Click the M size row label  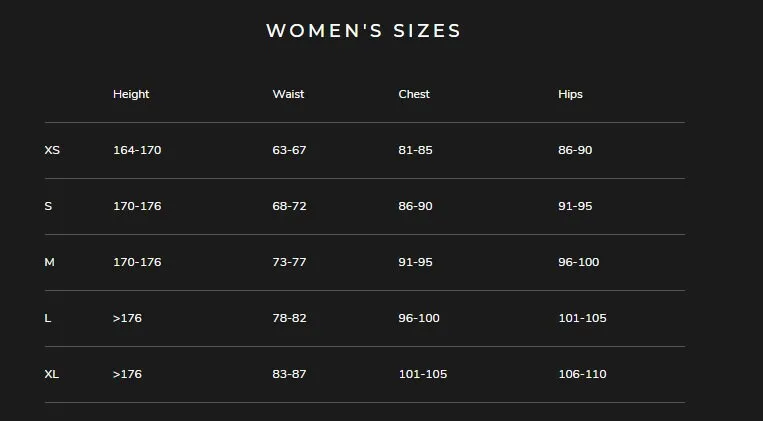point(50,262)
